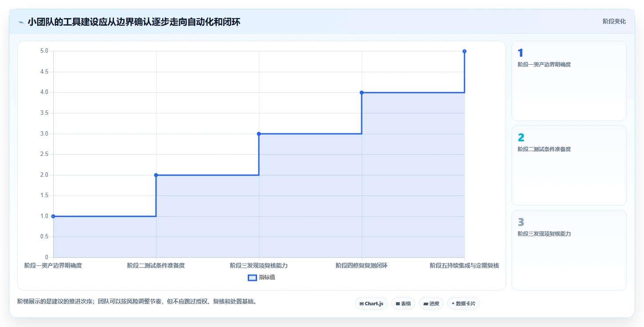This screenshot has width=644, height=327.
Task: Click the y-axis value 0.5
Action: click(44, 237)
